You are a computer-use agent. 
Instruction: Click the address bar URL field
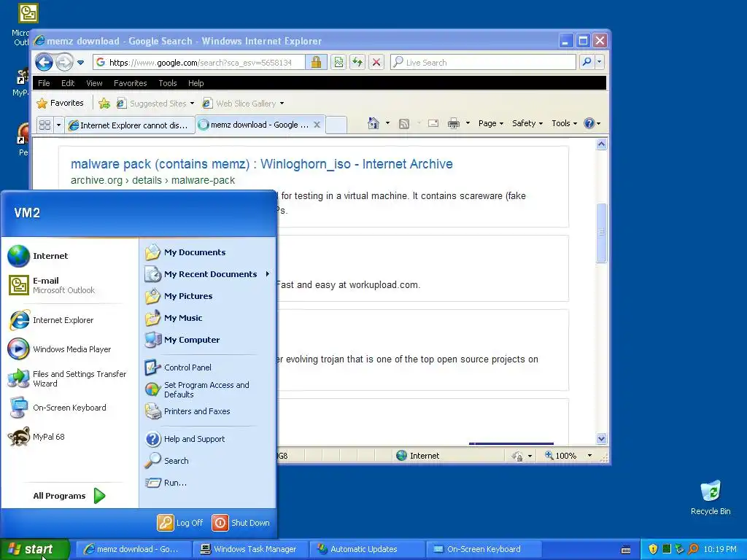click(x=199, y=63)
